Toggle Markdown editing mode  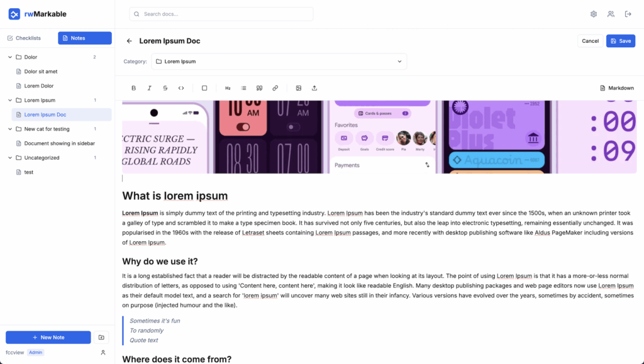coord(616,88)
